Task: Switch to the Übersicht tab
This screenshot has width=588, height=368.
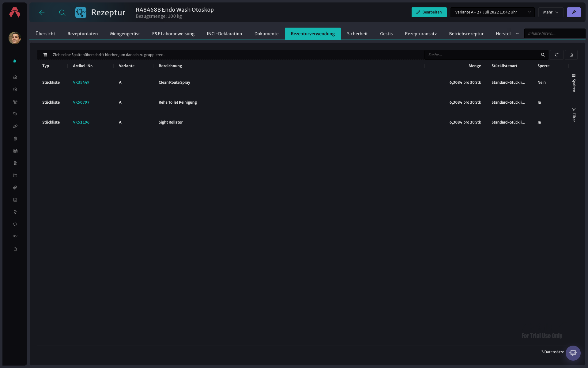Action: coord(45,34)
